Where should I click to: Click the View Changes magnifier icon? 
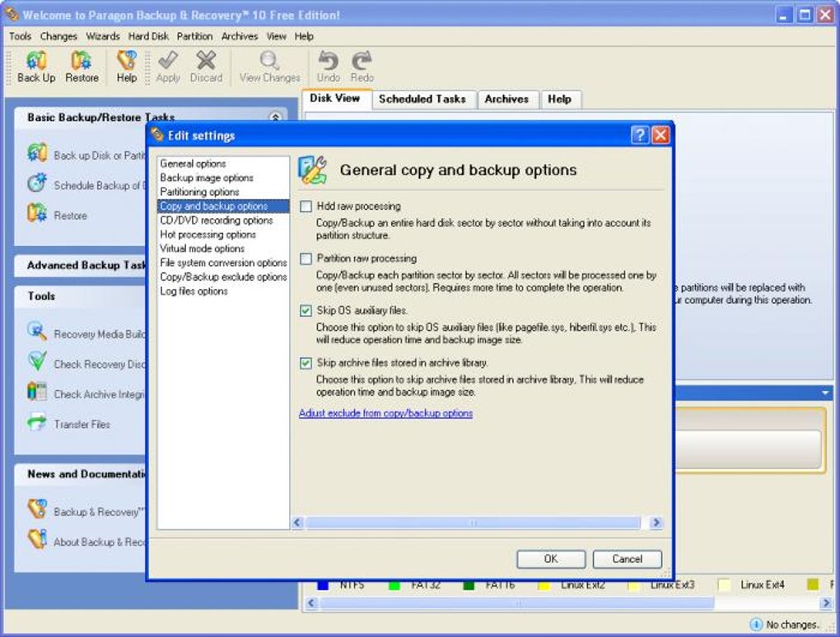coord(269,60)
